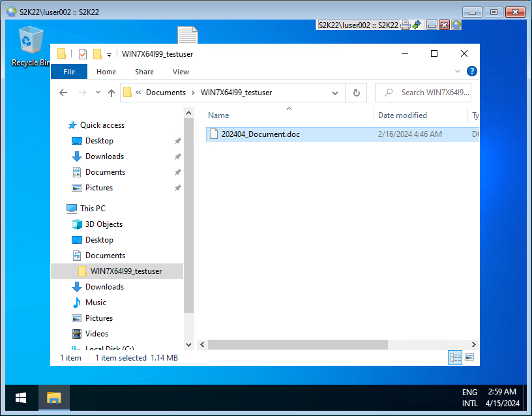Select Music under This PC

tap(95, 303)
